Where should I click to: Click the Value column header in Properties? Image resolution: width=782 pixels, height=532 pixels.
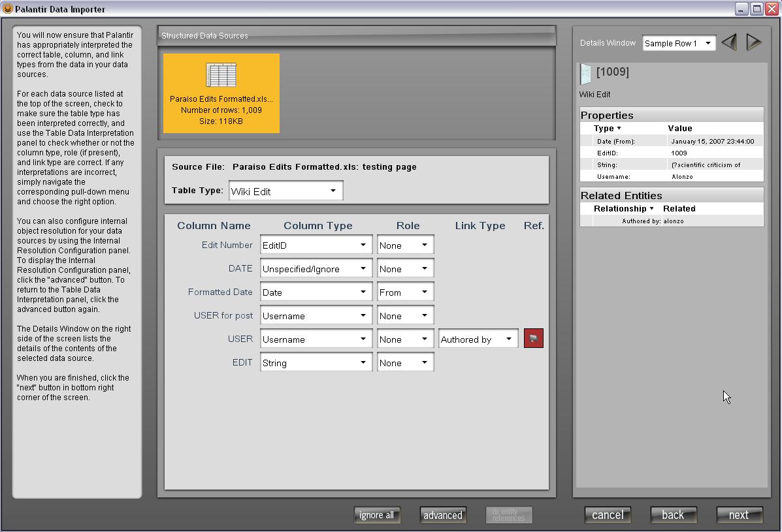point(680,129)
